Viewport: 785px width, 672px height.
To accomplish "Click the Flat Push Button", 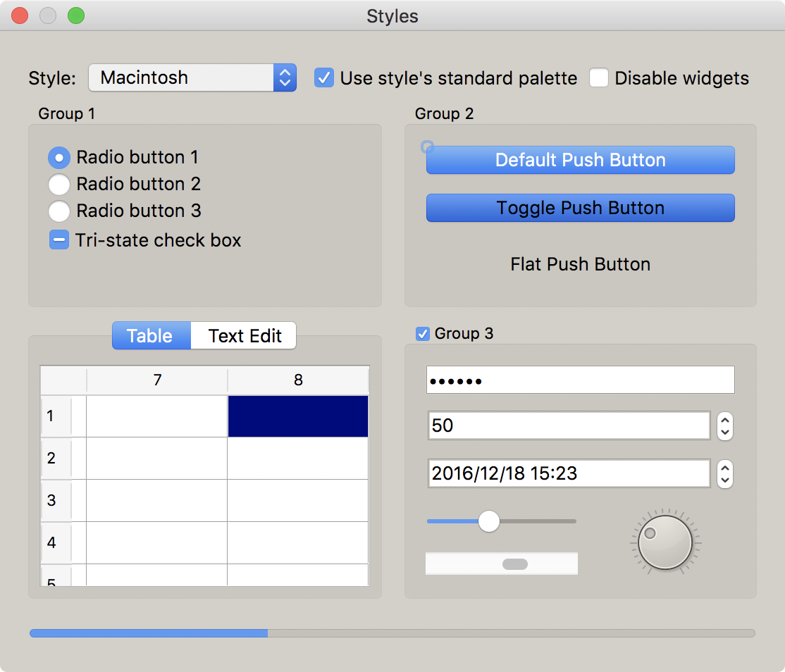I will (x=580, y=264).
